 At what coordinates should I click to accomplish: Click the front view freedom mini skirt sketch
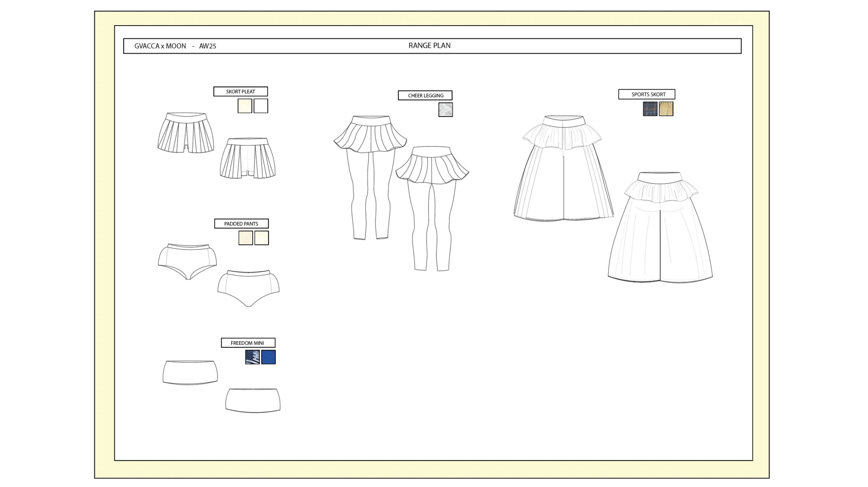(x=190, y=373)
